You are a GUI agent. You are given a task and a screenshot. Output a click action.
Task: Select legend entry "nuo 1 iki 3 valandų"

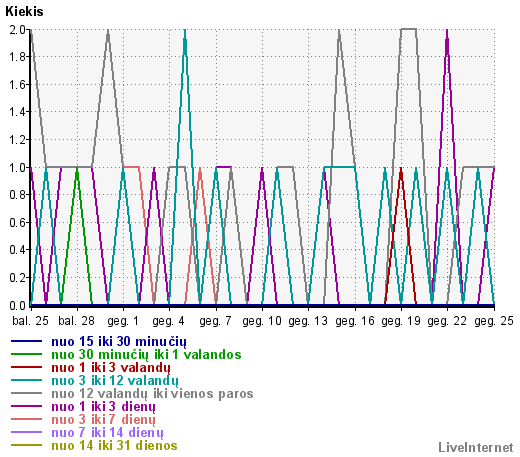click(x=111, y=368)
